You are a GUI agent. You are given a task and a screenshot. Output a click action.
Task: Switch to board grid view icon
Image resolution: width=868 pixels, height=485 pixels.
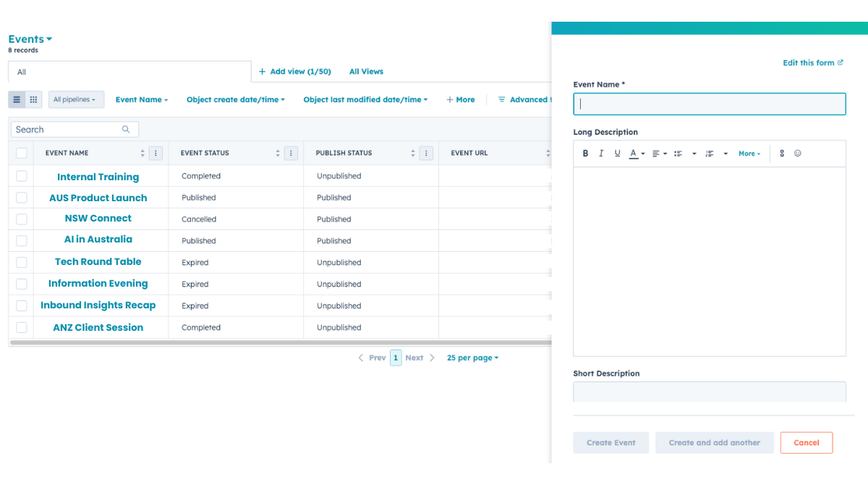(x=33, y=100)
